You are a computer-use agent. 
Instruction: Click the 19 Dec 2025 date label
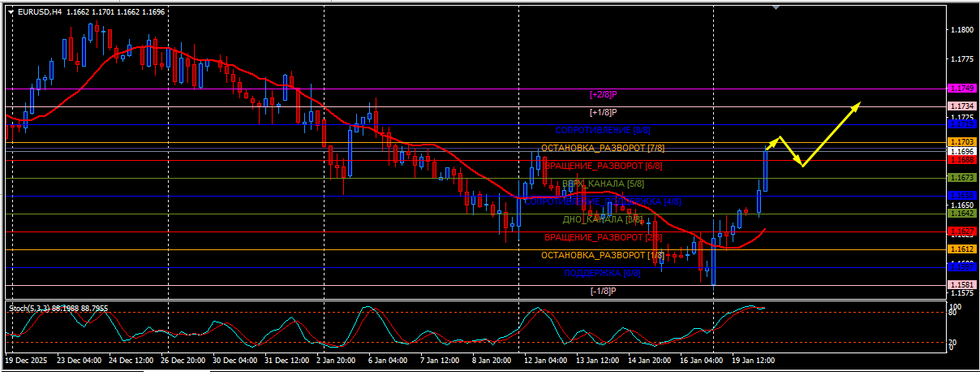(x=26, y=359)
